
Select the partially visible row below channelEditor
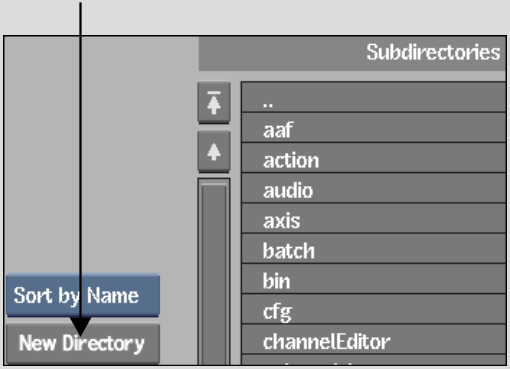coord(374,360)
